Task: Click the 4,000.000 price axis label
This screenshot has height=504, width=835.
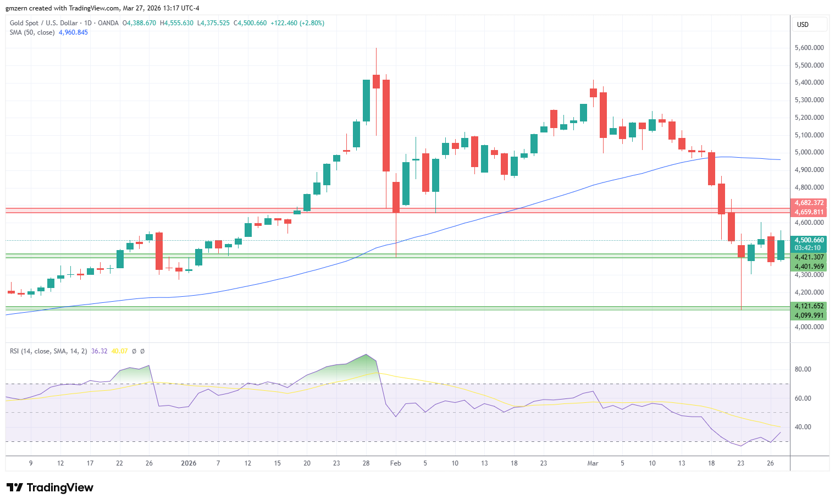Action: pyautogui.click(x=809, y=327)
